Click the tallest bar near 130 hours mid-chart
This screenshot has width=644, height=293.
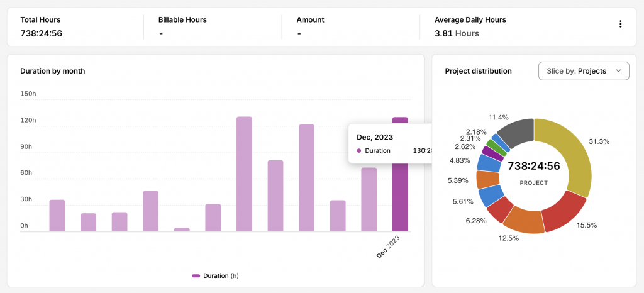(x=245, y=174)
